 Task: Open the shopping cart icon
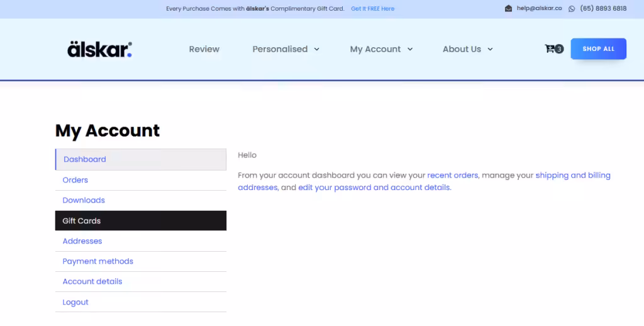(550, 49)
